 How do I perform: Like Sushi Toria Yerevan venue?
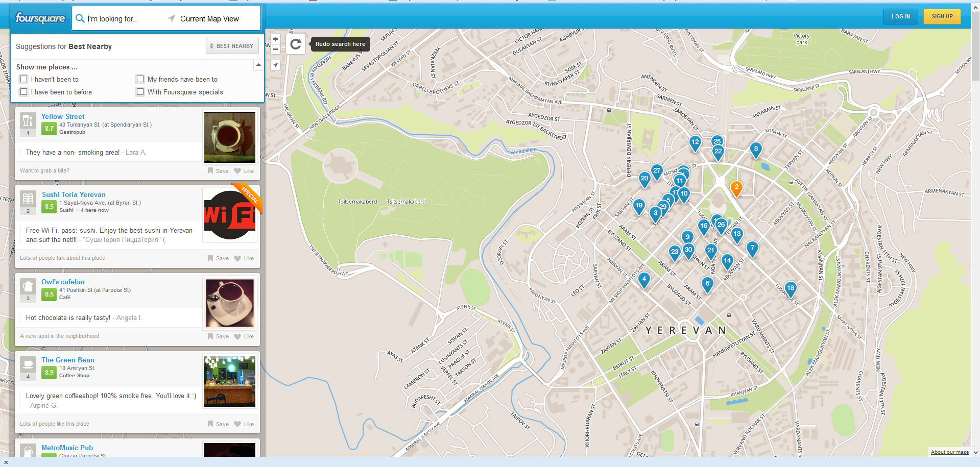244,258
